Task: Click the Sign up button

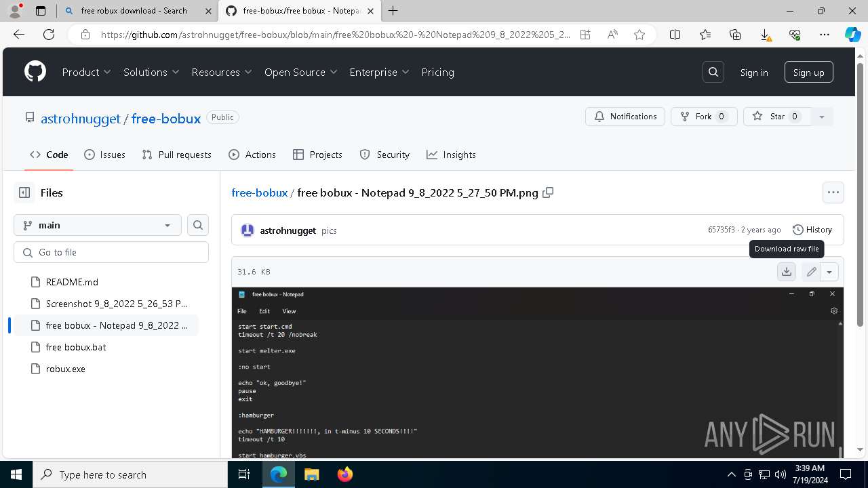Action: pos(809,73)
